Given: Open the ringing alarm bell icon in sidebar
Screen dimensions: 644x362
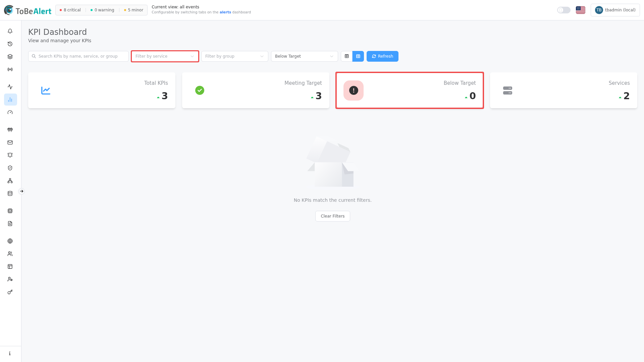Looking at the screenshot, I should (10, 155).
